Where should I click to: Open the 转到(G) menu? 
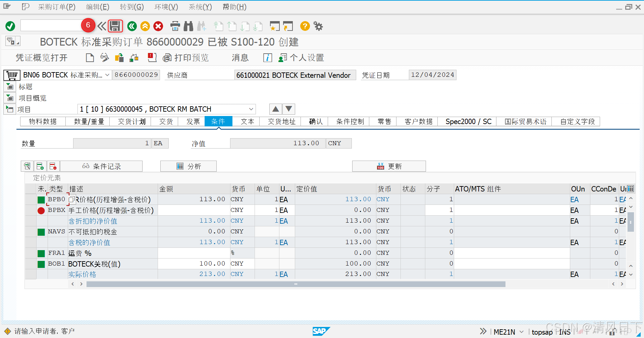pyautogui.click(x=132, y=7)
